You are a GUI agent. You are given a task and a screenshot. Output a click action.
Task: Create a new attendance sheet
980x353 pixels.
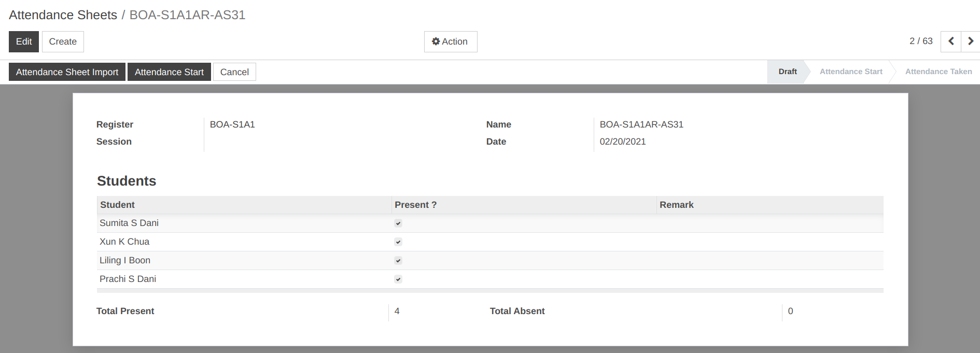[63, 41]
